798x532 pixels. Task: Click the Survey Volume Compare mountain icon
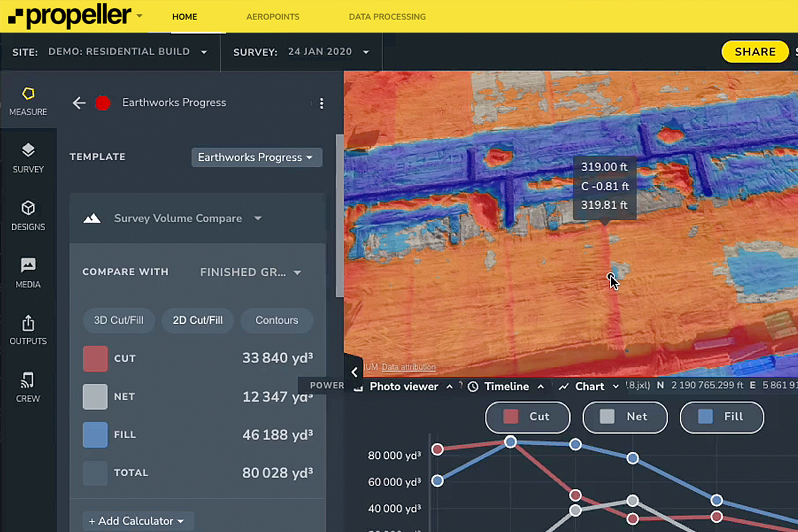click(92, 218)
